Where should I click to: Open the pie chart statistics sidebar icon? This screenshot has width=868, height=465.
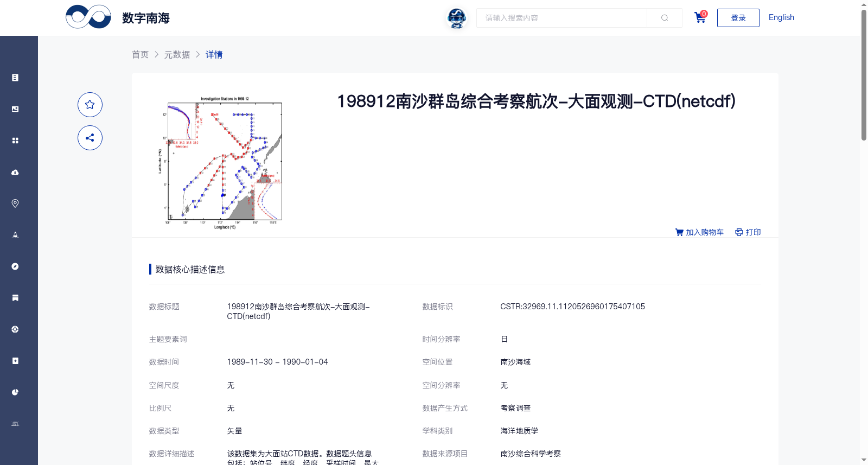click(15, 392)
